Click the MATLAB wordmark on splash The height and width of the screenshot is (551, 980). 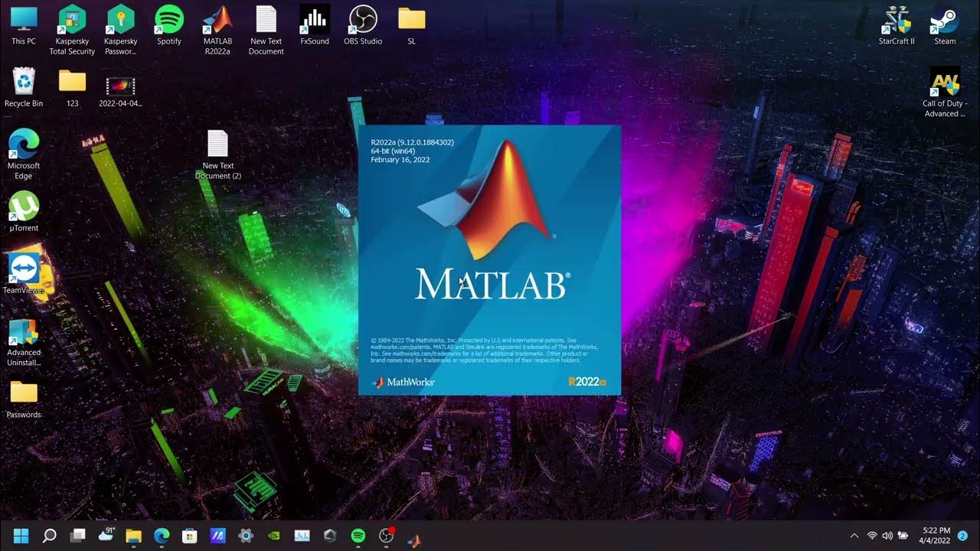click(492, 284)
